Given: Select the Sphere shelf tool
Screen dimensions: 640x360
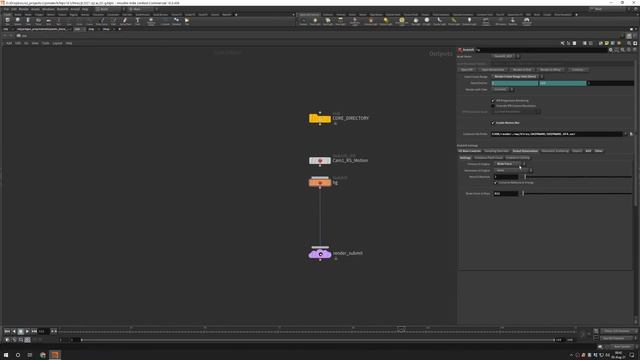Looking at the screenshot, I should (x=18, y=21).
